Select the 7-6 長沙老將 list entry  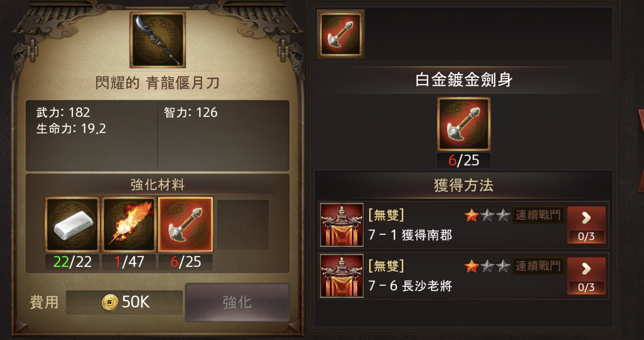pos(464,276)
